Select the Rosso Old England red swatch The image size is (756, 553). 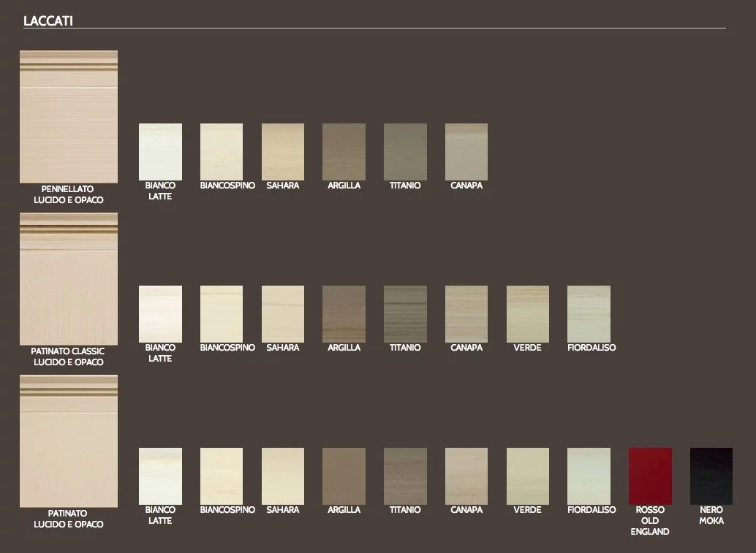click(650, 476)
